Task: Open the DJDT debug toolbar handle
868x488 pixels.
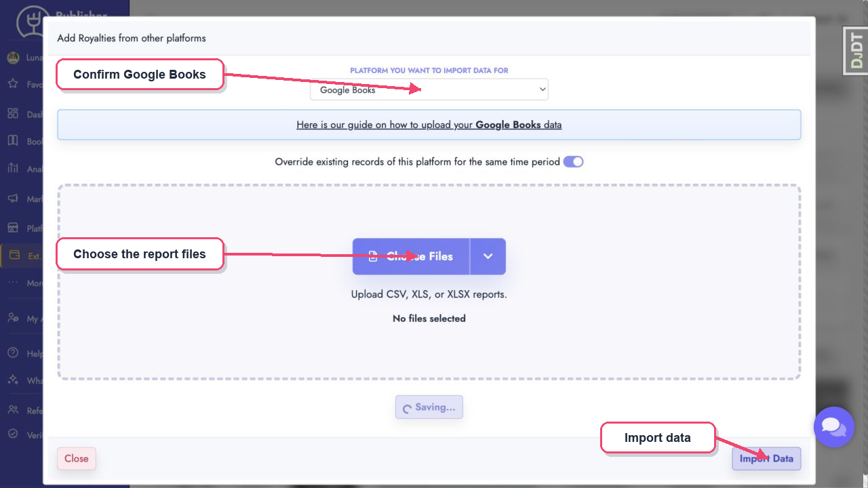Action: tap(856, 51)
